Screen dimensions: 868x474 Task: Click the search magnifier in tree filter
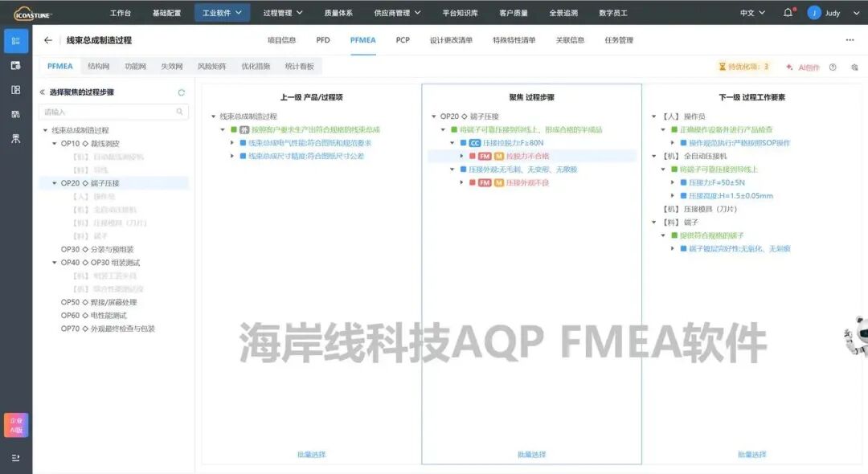(x=179, y=112)
